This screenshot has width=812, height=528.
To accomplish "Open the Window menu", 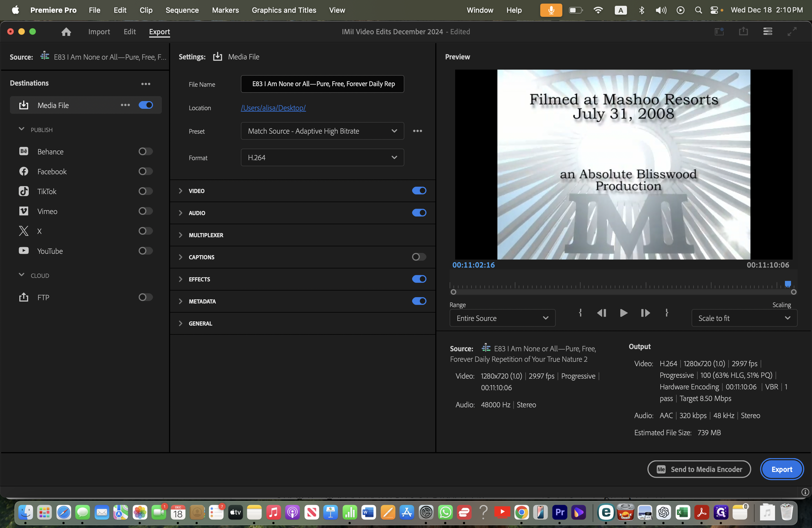I will 480,10.
